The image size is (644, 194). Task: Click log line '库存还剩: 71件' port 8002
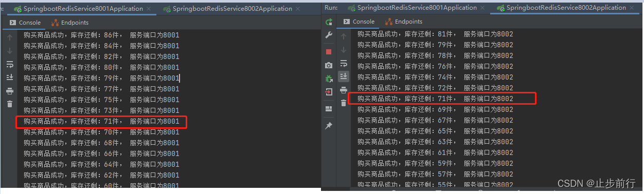point(435,99)
